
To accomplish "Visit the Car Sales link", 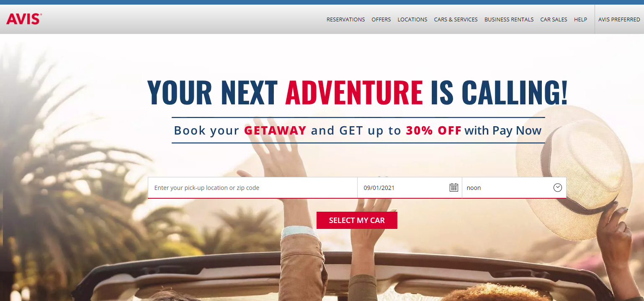I will (x=554, y=19).
